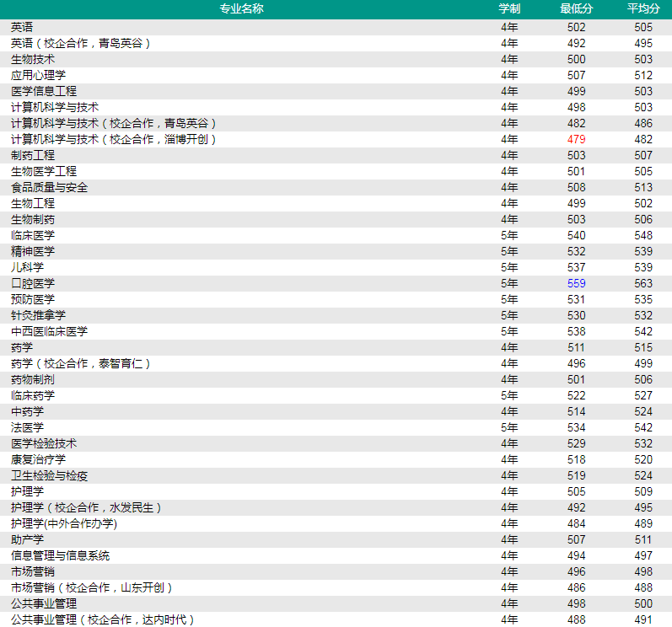Select the 口腔医学 major name
The image size is (672, 627).
[x=33, y=283]
